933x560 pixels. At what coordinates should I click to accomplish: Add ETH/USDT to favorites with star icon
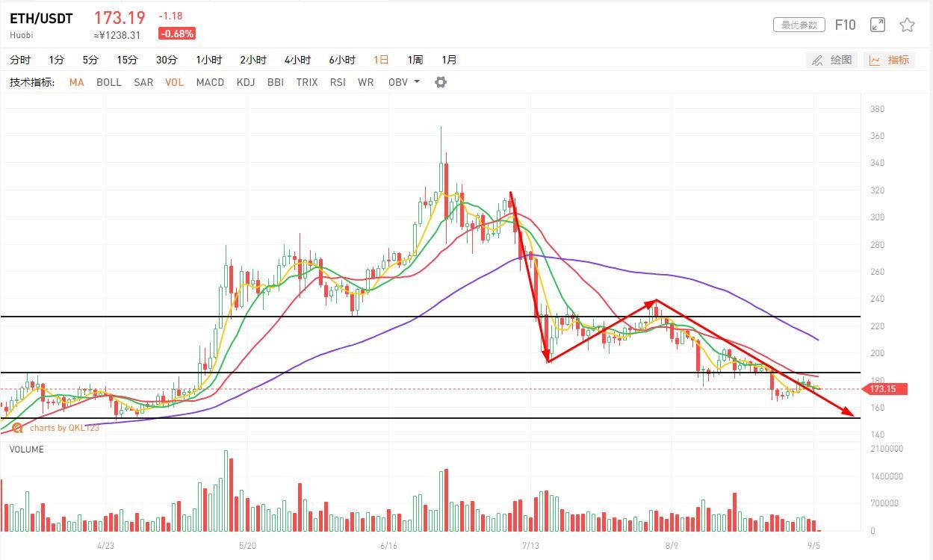907,25
